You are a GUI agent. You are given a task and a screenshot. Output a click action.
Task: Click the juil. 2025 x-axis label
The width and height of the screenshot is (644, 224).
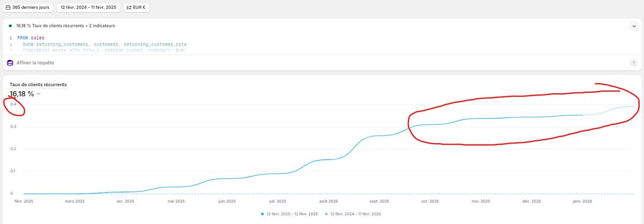click(x=277, y=201)
